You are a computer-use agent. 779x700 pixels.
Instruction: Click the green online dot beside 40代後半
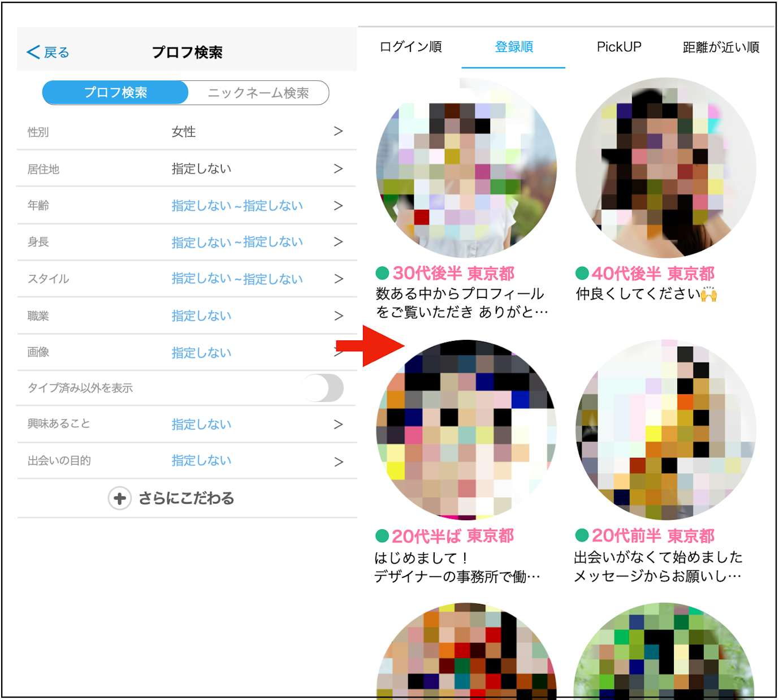[x=582, y=274]
